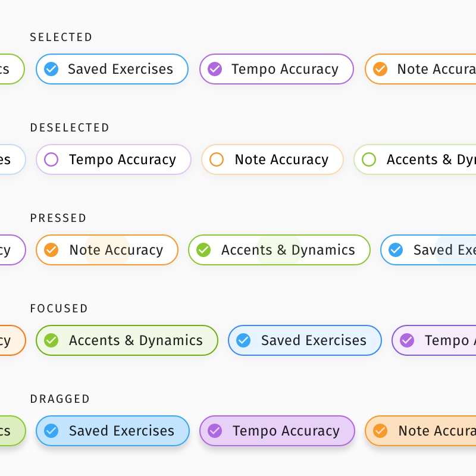Toggle the deselected Note Accuracy orange circle
Screen dimensions: 476x476
coord(217,159)
